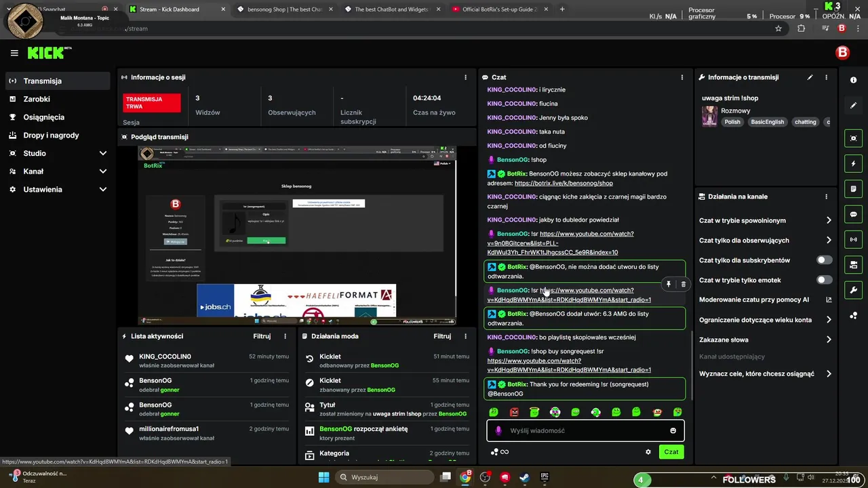Screen dimensions: 868x488
Task: Click the screenshot capture icon in right sidebar
Action: click(x=853, y=138)
